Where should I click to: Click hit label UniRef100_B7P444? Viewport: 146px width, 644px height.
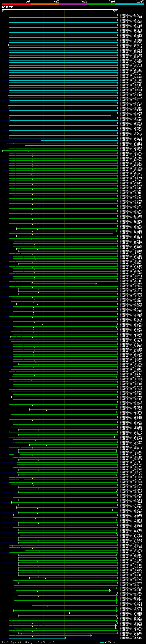(131, 502)
